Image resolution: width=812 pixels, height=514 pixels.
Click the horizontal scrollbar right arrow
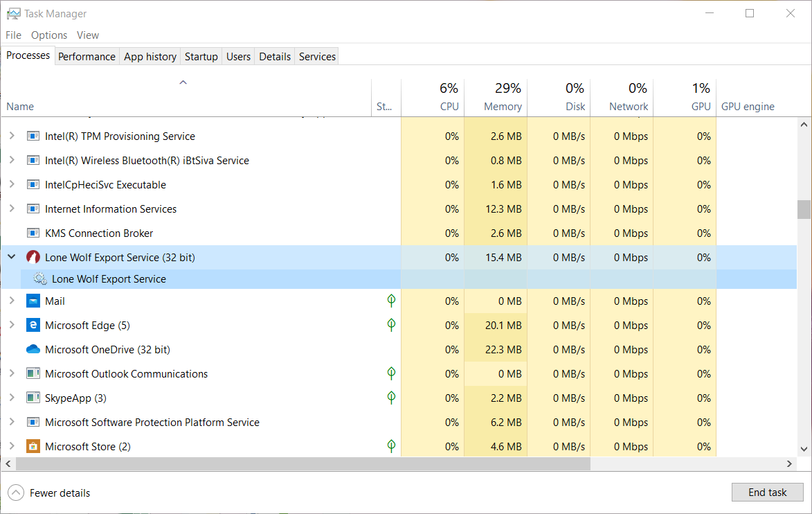789,463
